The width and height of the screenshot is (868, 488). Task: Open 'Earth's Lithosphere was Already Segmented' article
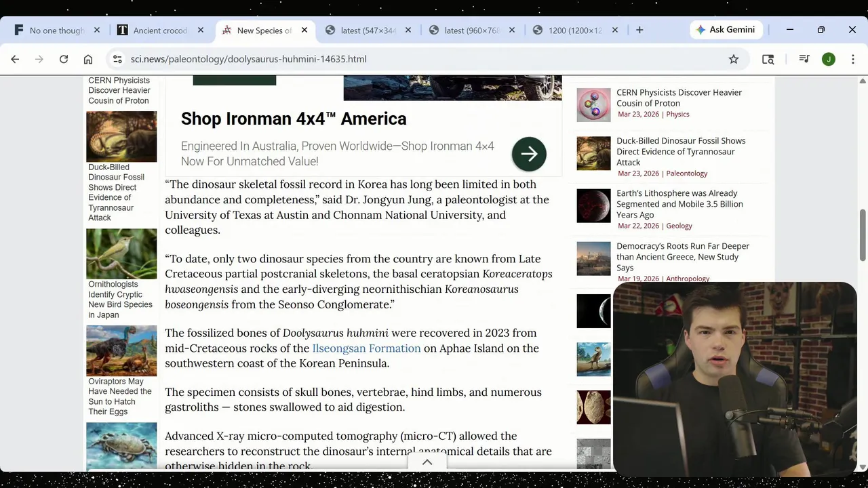679,203
